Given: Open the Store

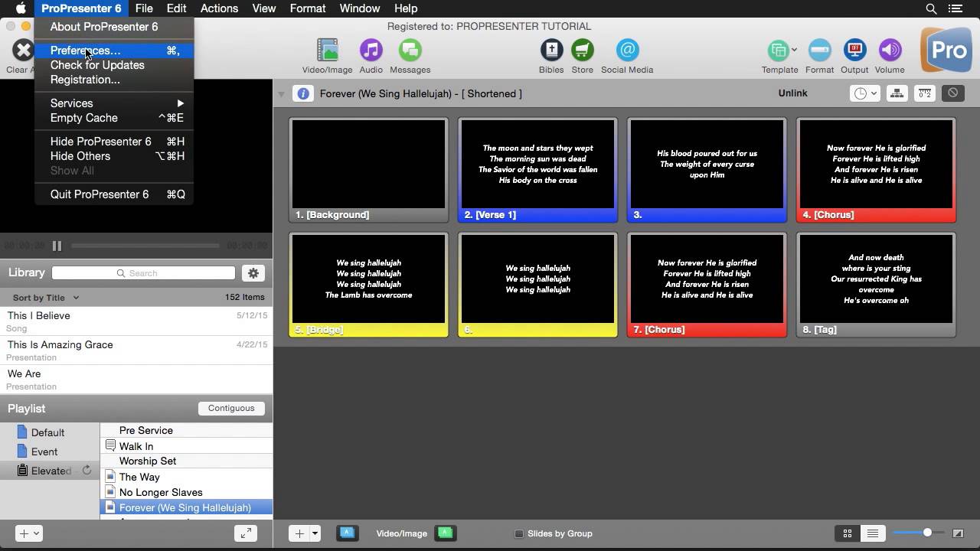Looking at the screenshot, I should [x=583, y=51].
